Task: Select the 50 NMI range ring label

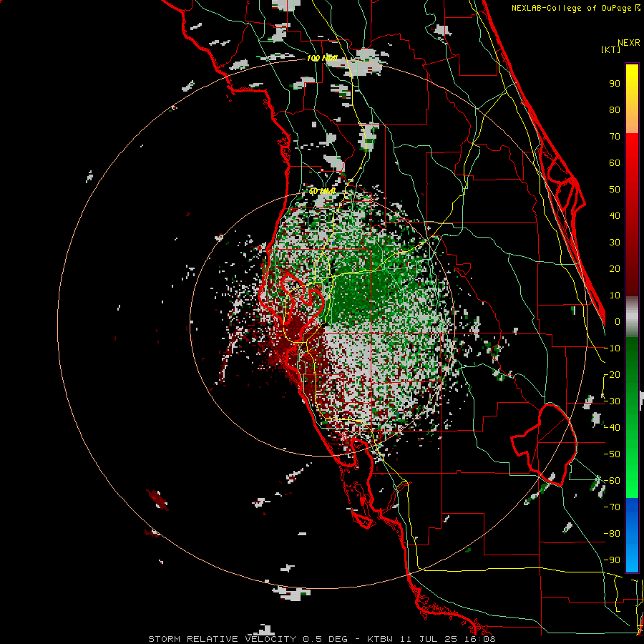Action: (321, 191)
